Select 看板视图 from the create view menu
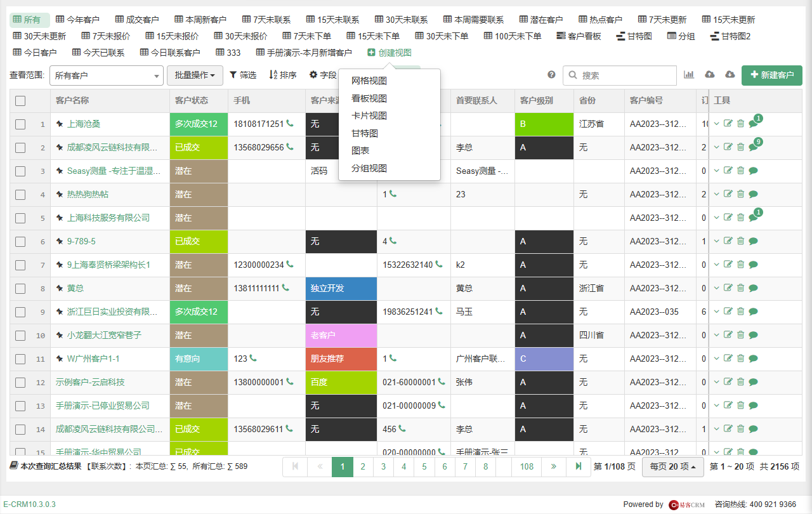The height and width of the screenshot is (514, 812). (x=369, y=98)
